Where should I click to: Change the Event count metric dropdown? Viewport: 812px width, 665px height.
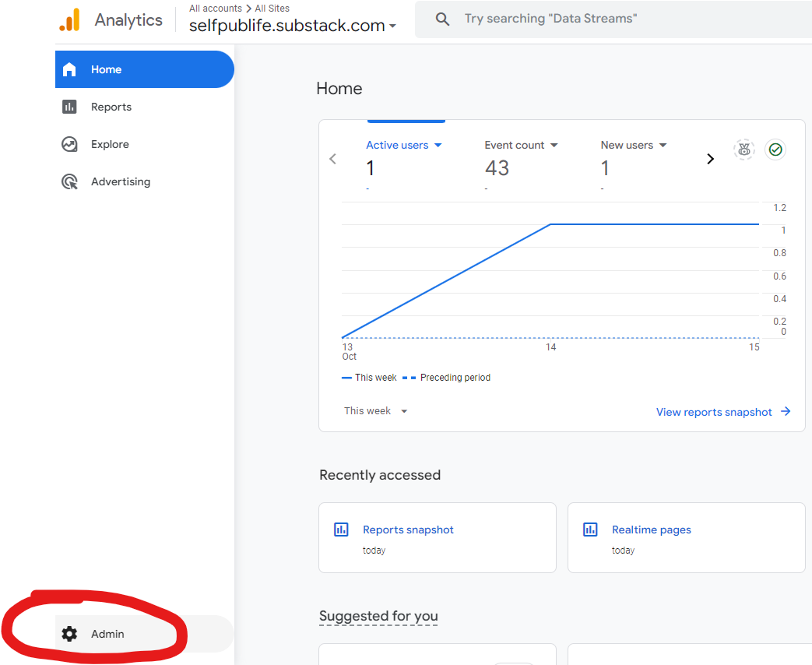click(521, 145)
